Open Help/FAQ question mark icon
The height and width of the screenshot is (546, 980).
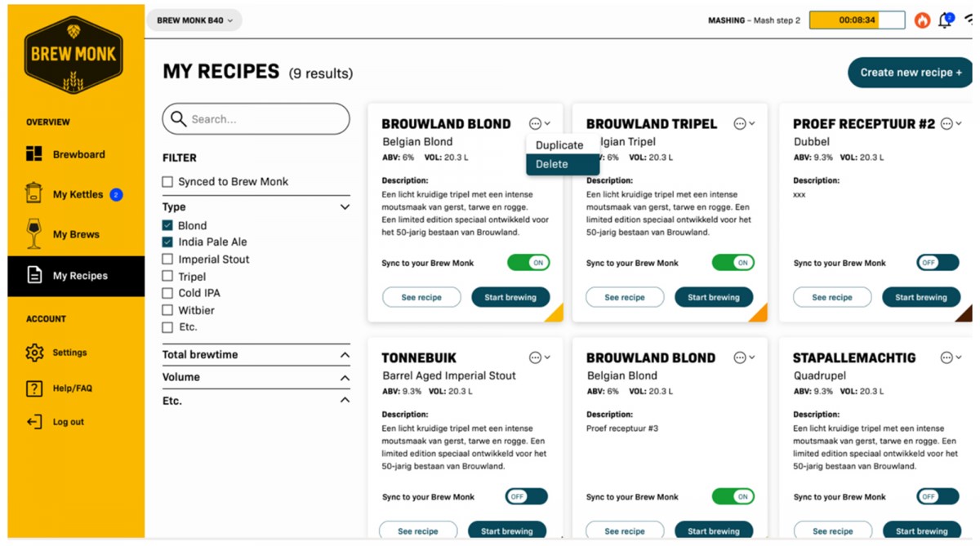(x=34, y=388)
